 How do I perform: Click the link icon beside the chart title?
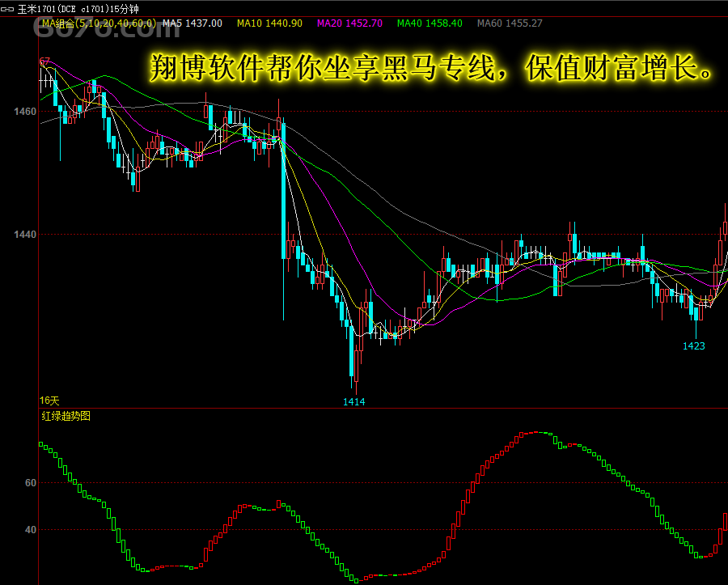(7, 9)
